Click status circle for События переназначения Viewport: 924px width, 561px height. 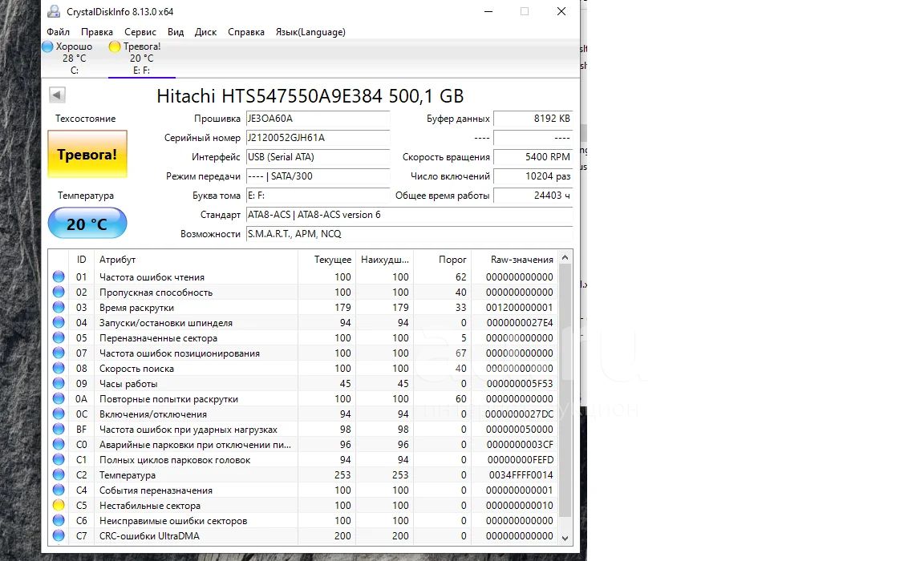tap(59, 490)
